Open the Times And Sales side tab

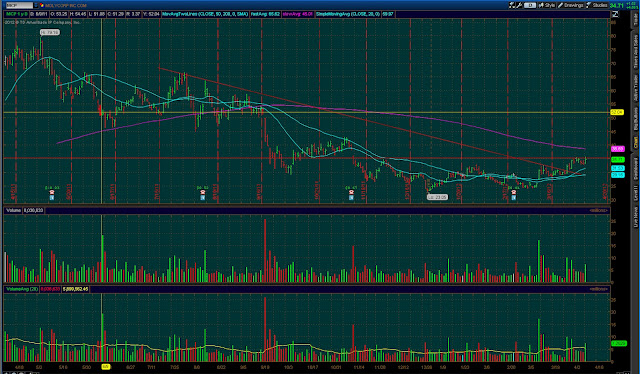[635, 51]
